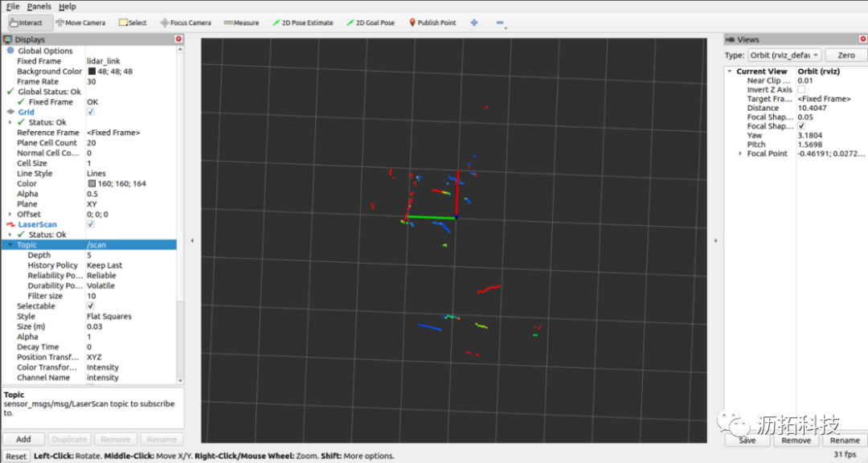Edit the Size (m) value 0.03
This screenshot has width=868, height=463.
pos(95,326)
